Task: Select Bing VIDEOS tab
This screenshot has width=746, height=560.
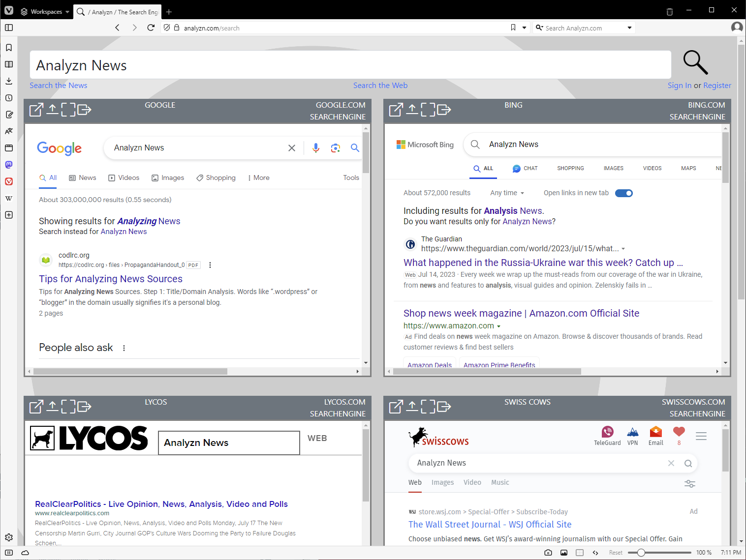Action: 652,169
